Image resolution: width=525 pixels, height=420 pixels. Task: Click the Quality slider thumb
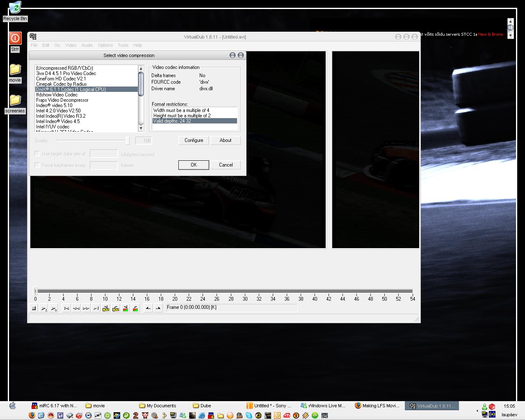(x=128, y=141)
